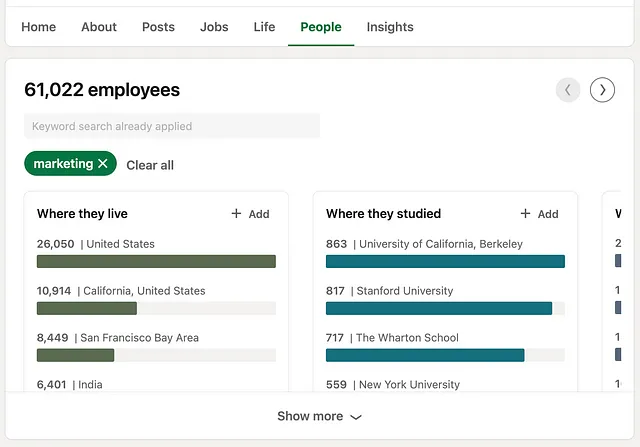Image resolution: width=640 pixels, height=447 pixels.
Task: Click the 26,050 United States label
Action: click(96, 244)
